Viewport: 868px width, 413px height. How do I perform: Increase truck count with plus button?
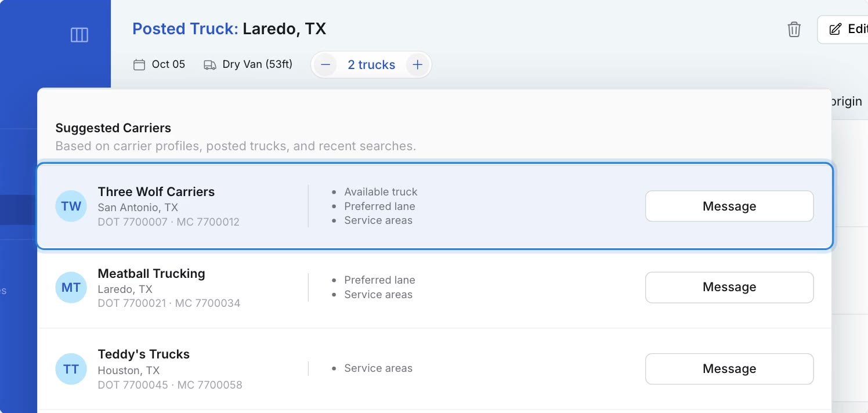[x=417, y=65]
